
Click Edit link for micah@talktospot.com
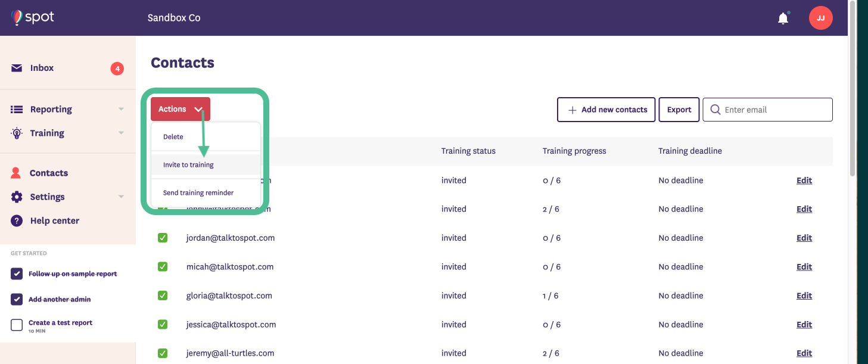click(804, 267)
